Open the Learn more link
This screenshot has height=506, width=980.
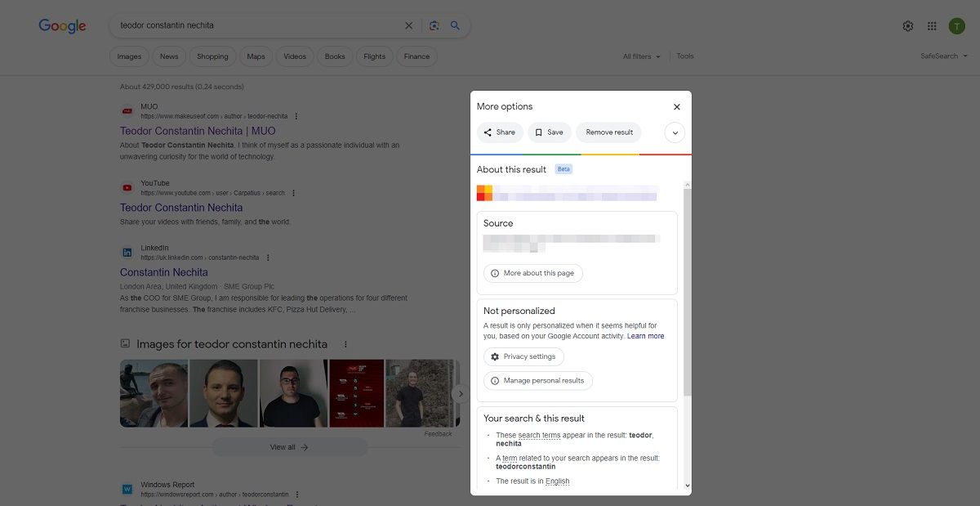[x=645, y=336]
